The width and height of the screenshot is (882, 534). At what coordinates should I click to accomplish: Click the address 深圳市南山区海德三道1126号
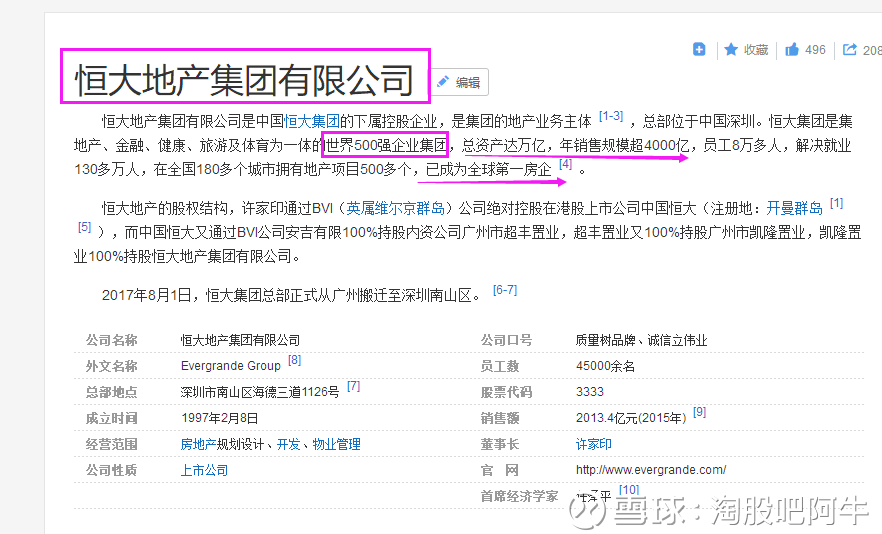[x=260, y=392]
